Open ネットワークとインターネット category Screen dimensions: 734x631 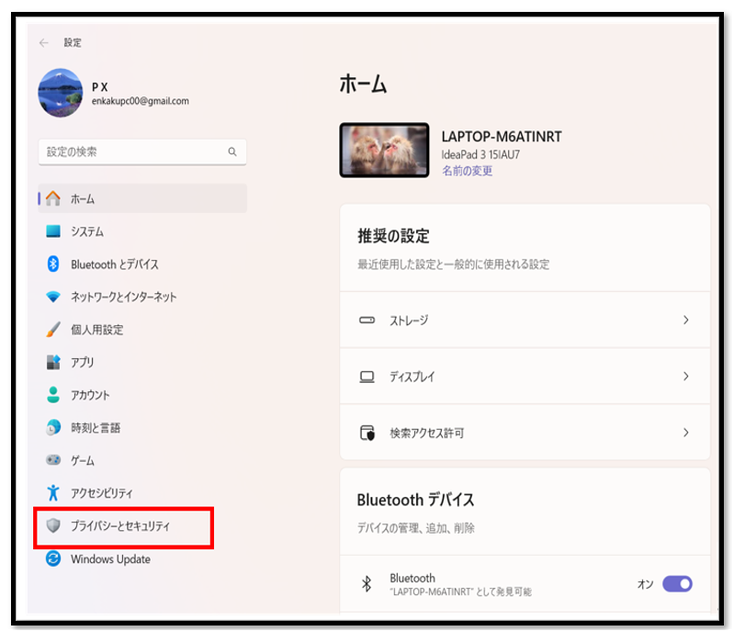tap(124, 297)
